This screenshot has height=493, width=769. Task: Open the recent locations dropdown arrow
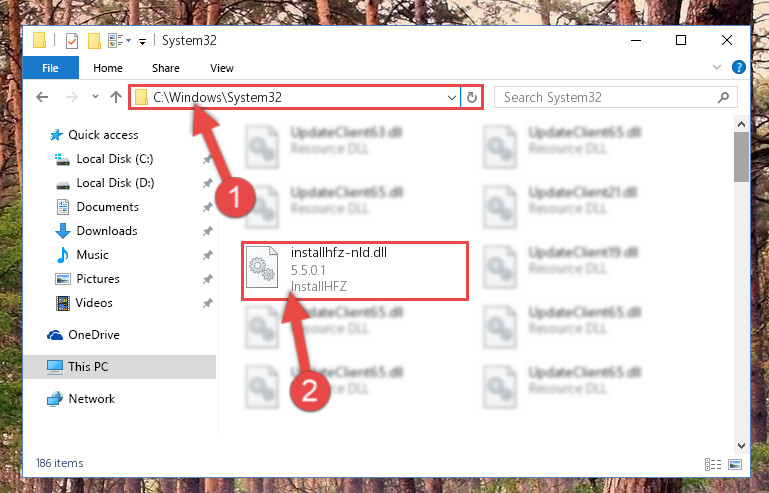pos(95,97)
